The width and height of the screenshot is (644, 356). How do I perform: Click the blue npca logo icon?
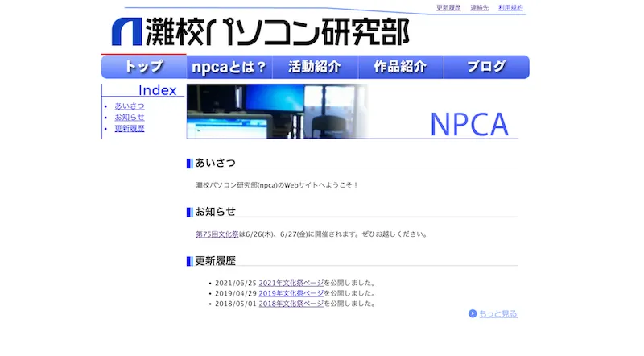127,31
